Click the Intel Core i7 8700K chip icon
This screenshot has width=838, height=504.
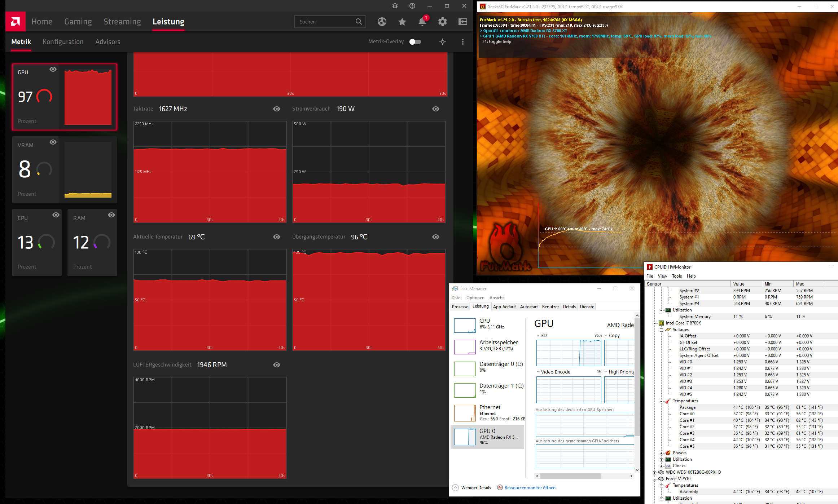click(661, 323)
